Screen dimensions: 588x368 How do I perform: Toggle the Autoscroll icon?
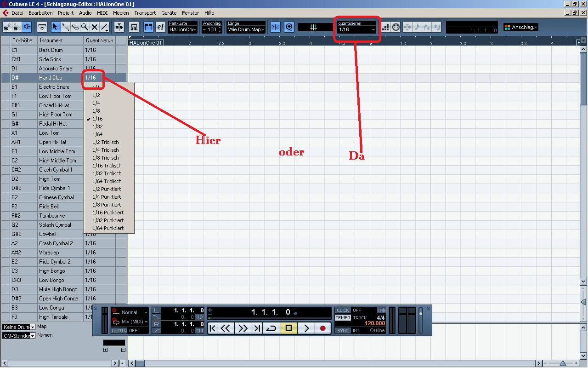(119, 27)
